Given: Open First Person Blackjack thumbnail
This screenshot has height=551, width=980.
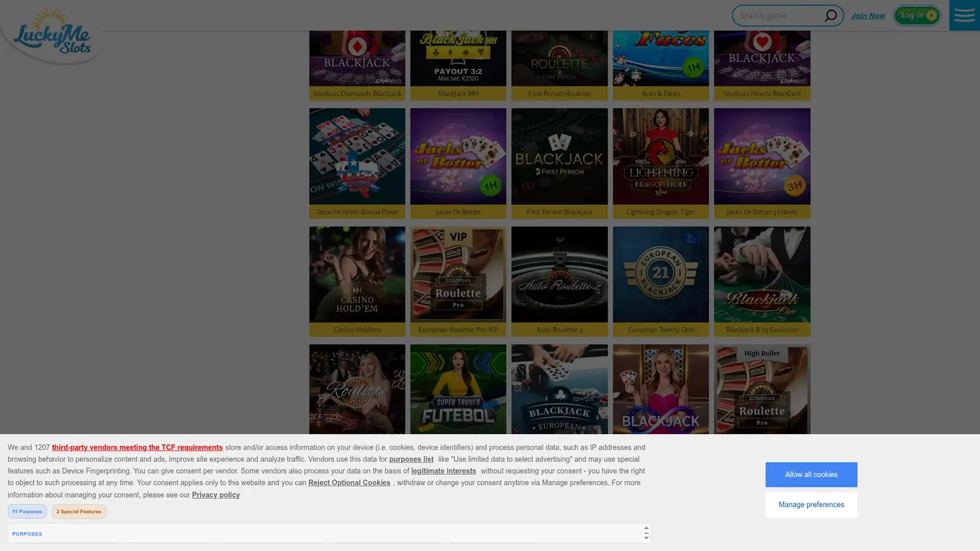Looking at the screenshot, I should click(559, 156).
